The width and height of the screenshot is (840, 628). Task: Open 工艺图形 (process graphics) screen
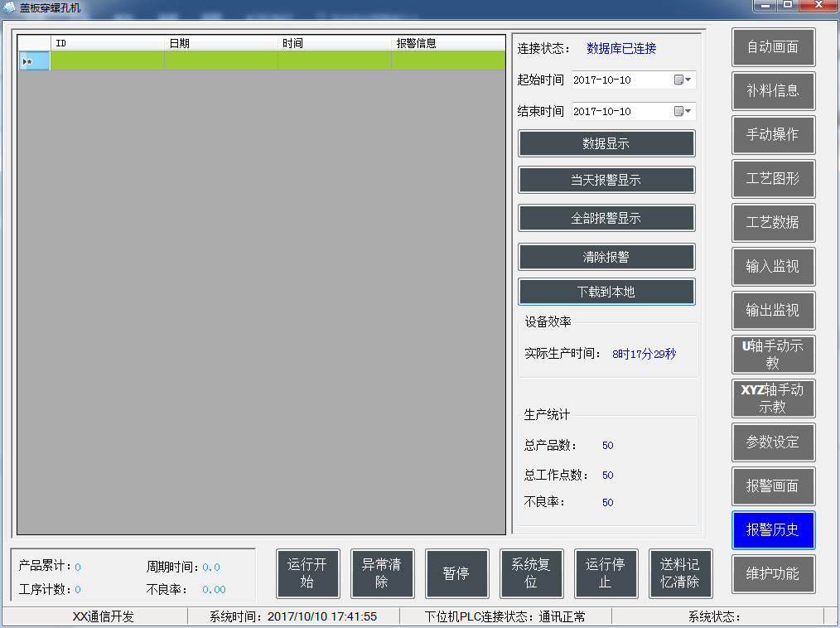[773, 179]
